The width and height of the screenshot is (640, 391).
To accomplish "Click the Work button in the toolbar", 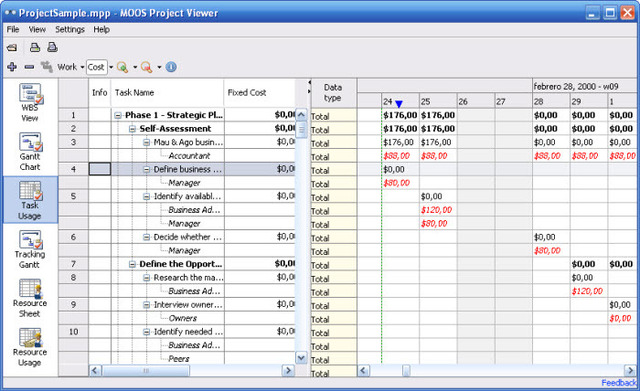I will [x=67, y=67].
